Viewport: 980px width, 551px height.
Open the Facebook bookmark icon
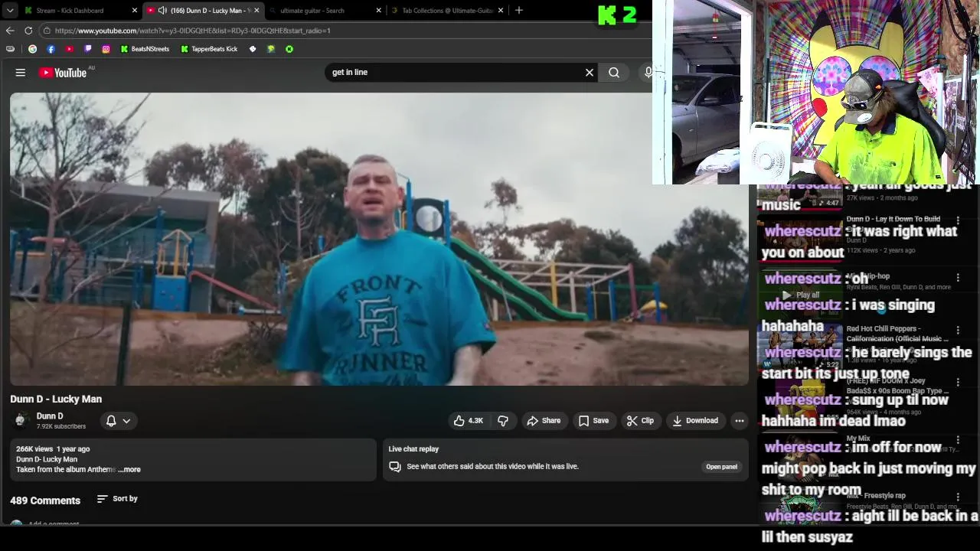(x=51, y=49)
